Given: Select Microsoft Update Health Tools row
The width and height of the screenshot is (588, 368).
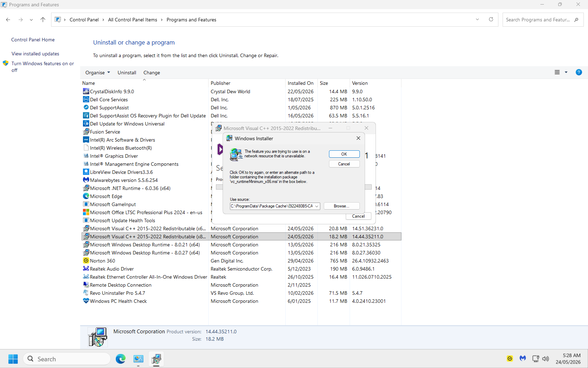Looking at the screenshot, I should coord(241,220).
